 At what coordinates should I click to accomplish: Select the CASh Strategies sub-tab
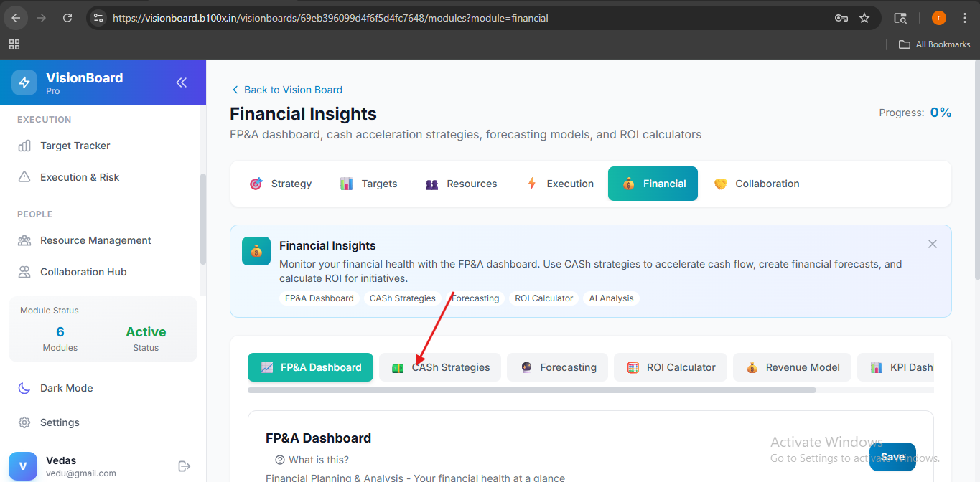click(x=440, y=367)
